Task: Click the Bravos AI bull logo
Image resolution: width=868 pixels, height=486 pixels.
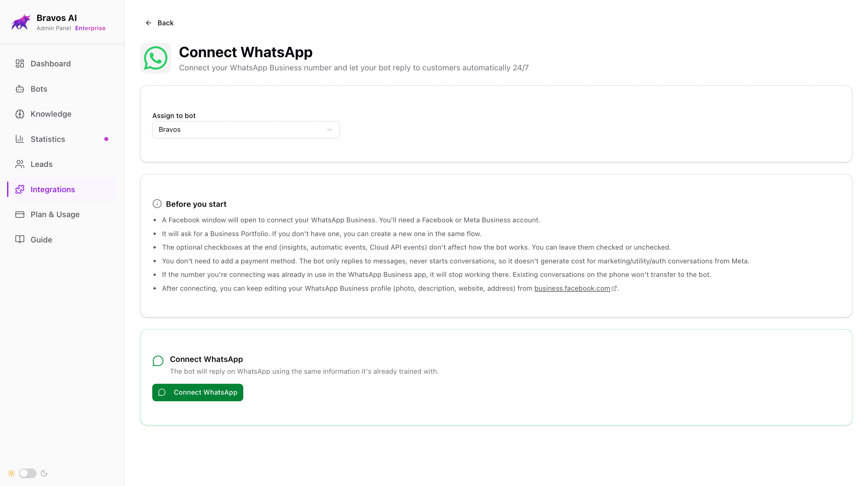Action: [21, 22]
